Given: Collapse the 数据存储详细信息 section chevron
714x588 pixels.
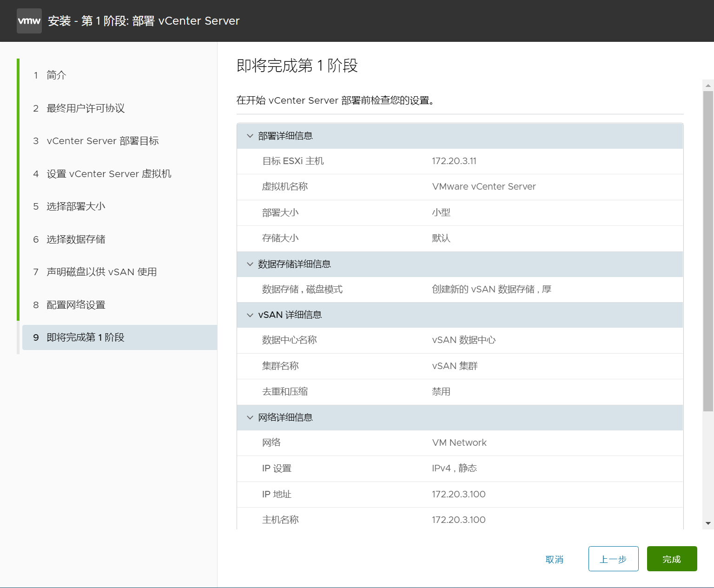Looking at the screenshot, I should [250, 264].
